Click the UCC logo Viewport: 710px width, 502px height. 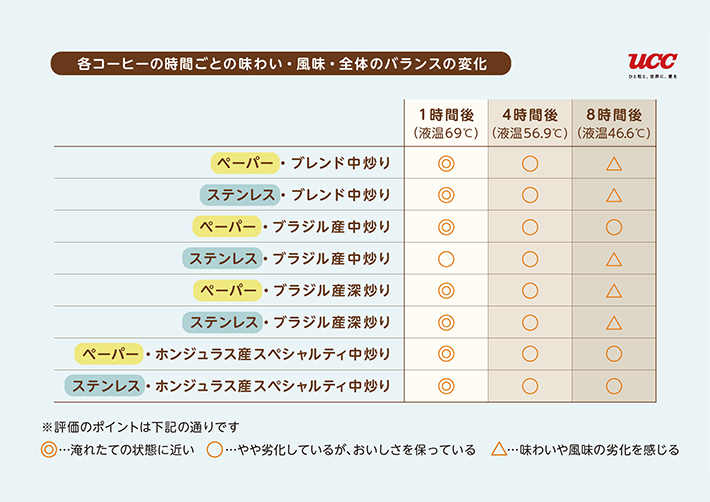pyautogui.click(x=652, y=65)
